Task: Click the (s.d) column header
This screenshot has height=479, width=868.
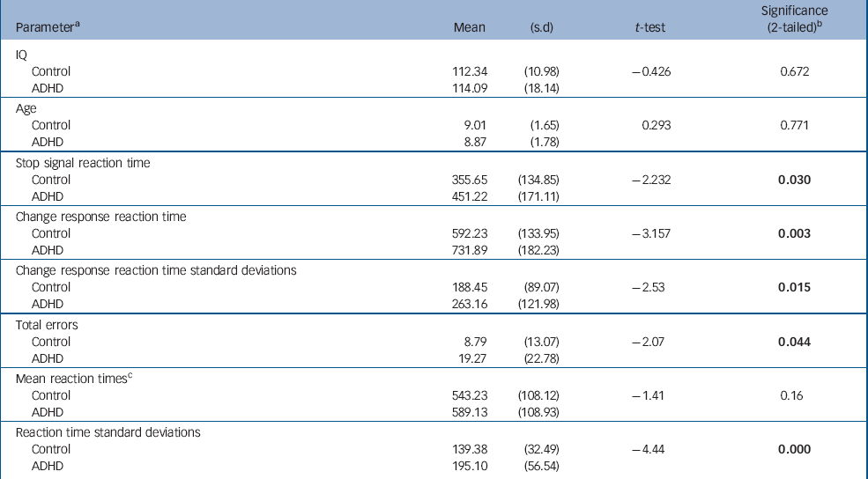Action: 540,27
